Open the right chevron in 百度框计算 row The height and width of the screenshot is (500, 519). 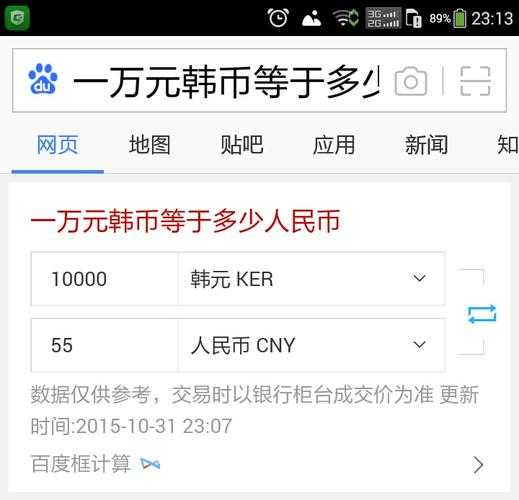(478, 465)
